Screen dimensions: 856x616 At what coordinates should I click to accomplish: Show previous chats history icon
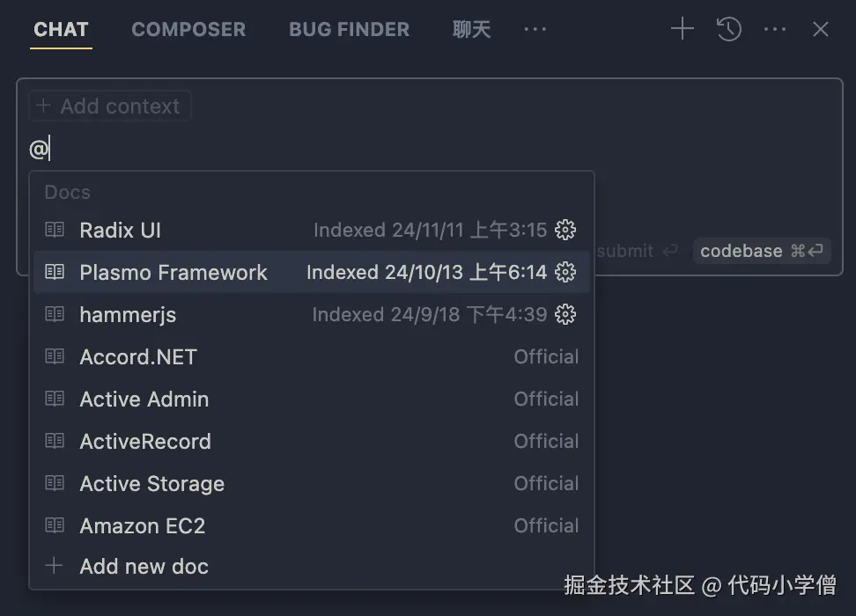coord(728,29)
